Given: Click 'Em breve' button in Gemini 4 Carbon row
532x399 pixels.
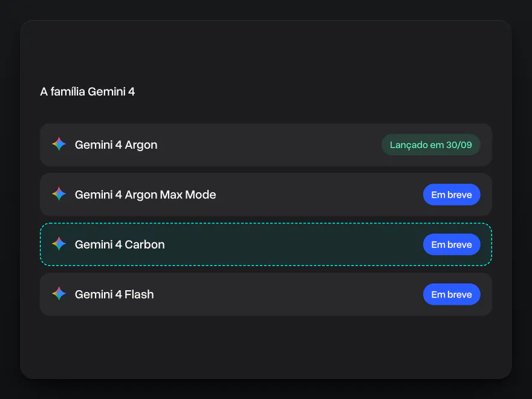Looking at the screenshot, I should 452,245.
